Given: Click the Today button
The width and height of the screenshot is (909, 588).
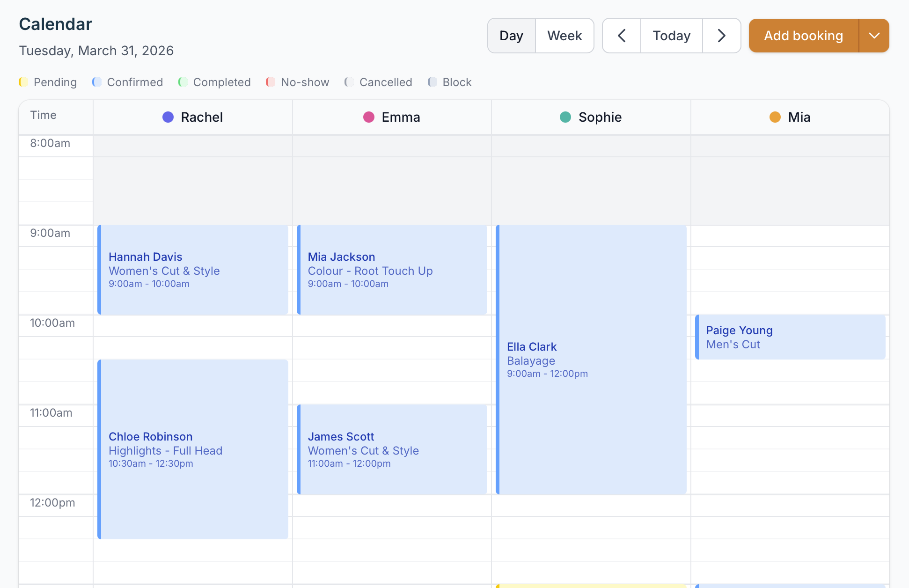Looking at the screenshot, I should (671, 36).
